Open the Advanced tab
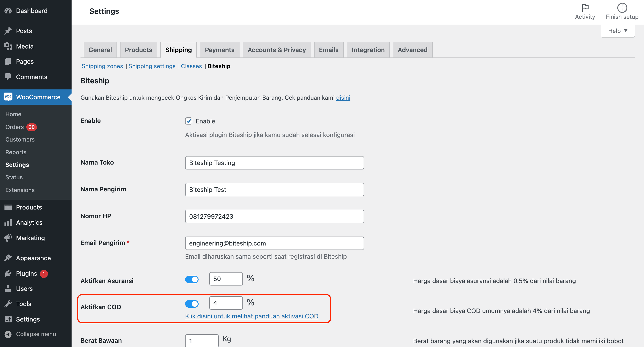The image size is (644, 347). pyautogui.click(x=413, y=50)
